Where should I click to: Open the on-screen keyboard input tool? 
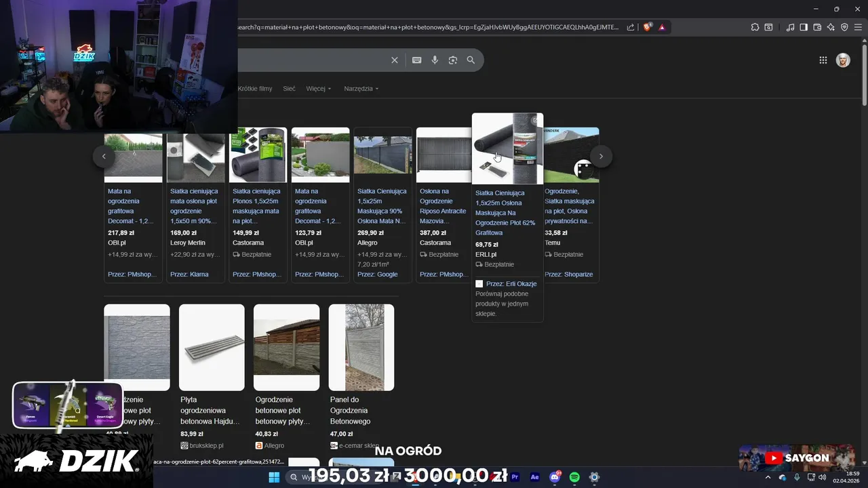416,60
